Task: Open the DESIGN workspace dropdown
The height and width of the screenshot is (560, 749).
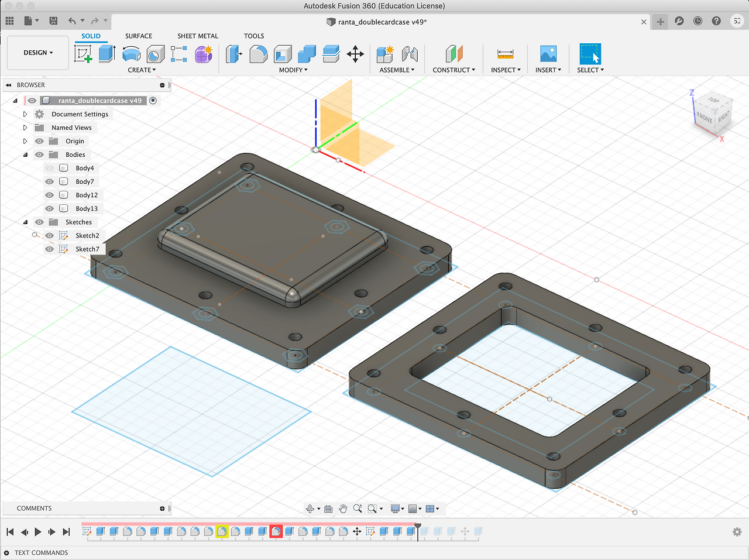Action: pos(38,53)
